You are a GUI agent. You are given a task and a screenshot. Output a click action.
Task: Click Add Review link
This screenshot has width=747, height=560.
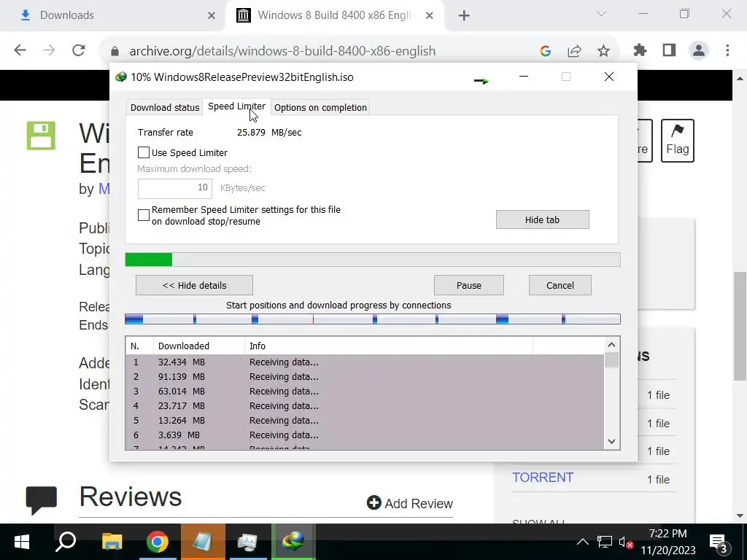click(x=410, y=503)
